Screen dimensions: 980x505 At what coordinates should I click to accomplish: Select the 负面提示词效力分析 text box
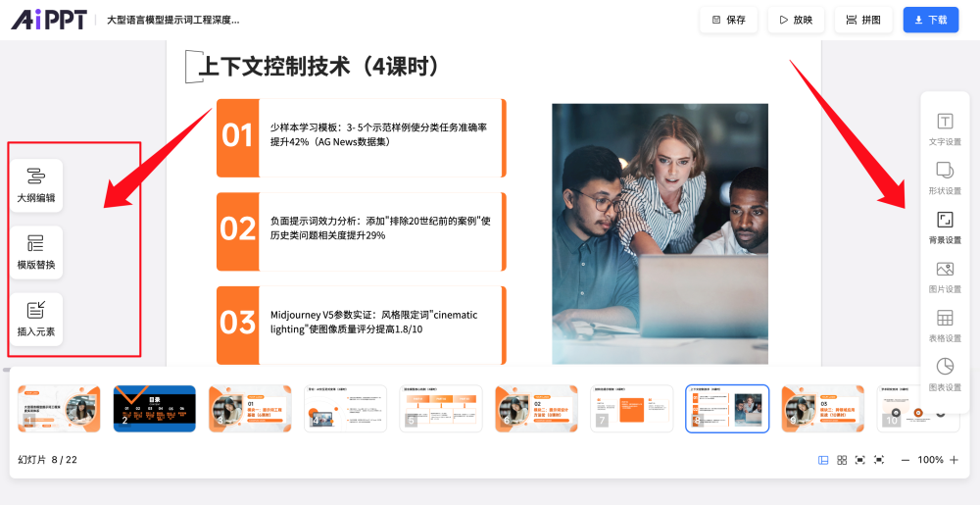(380, 228)
